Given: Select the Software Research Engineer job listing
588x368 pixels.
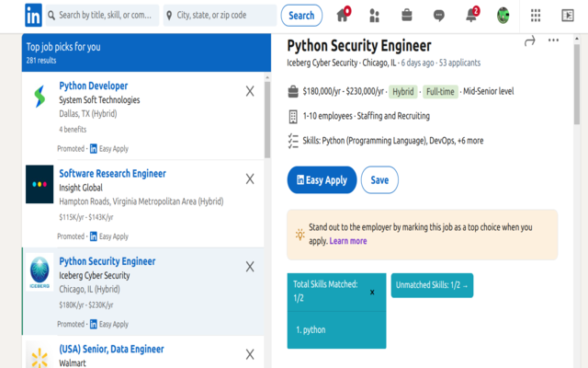Looking at the screenshot, I should [112, 173].
